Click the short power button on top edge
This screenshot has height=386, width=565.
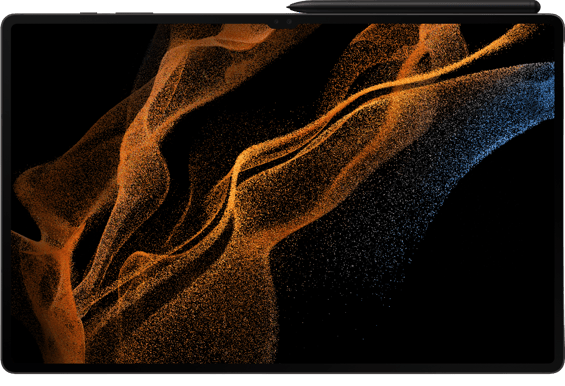[88, 13]
